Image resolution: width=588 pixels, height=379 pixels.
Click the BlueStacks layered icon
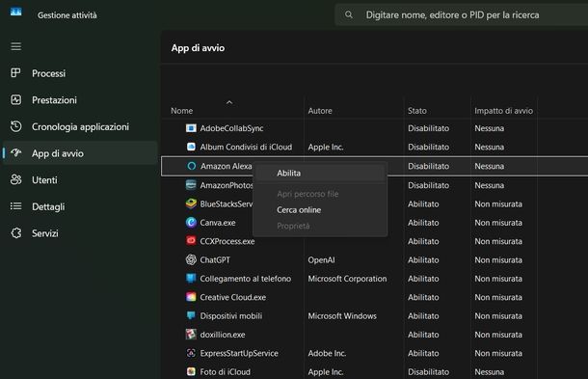(191, 203)
